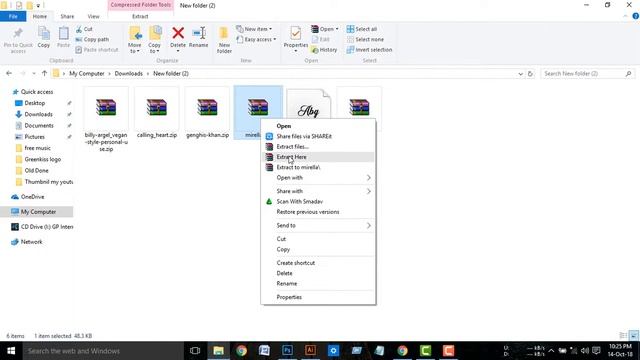Screen dimensions: 640x360
Task: Click the Search New folder (2) box
Action: tap(588, 73)
